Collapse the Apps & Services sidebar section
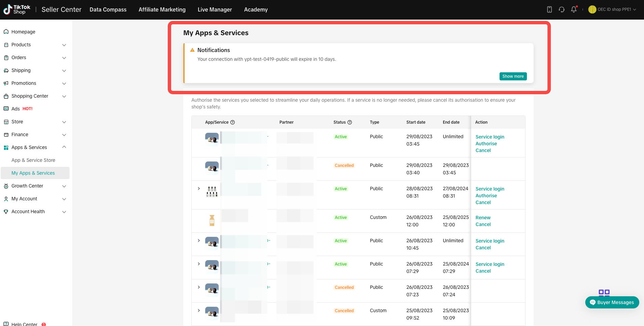Screen dimensions: 644x326 coord(64,147)
